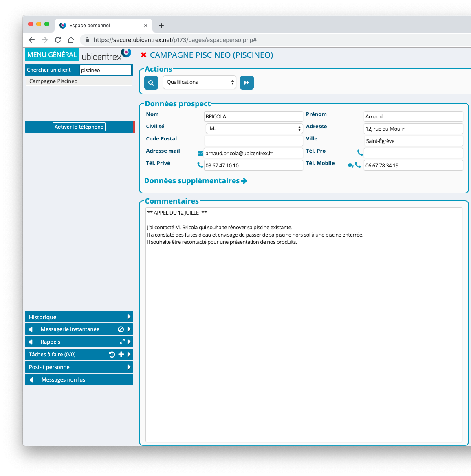This screenshot has width=471, height=476.
Task: Click the Post-it personnel panel label
Action: coord(50,367)
